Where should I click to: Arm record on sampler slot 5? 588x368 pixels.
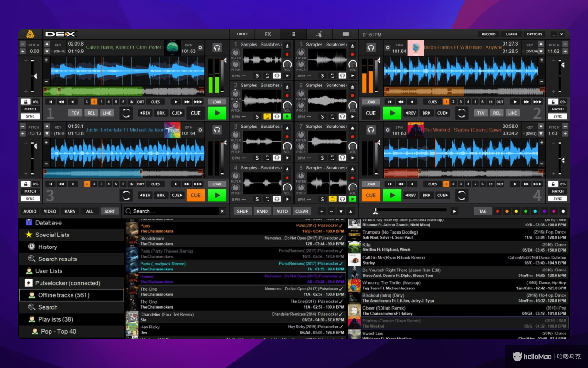[353, 54]
